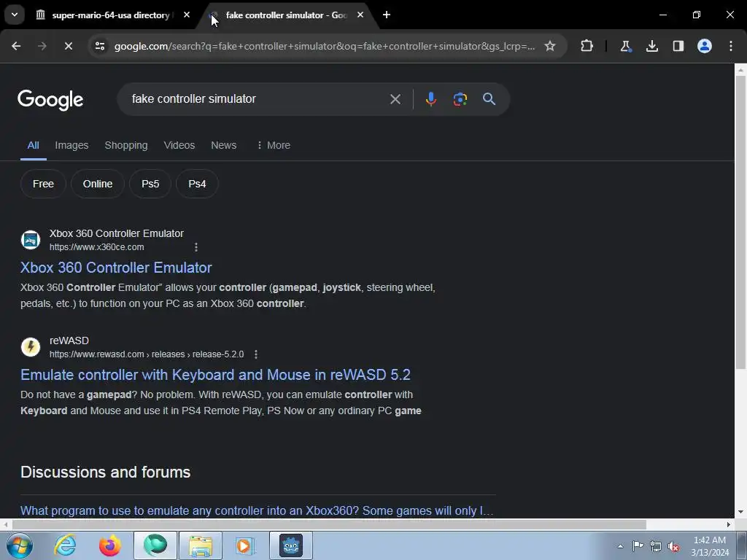Apply the Ps4 filter chip

coord(197,184)
